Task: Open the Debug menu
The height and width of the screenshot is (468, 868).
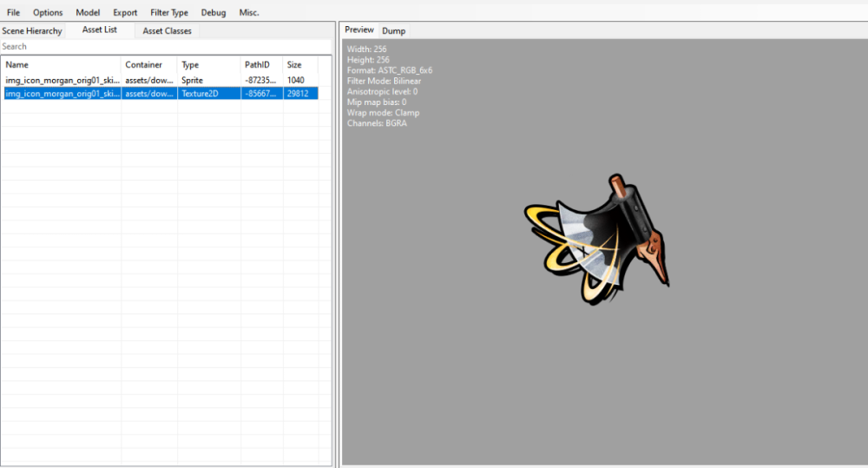Action: coord(214,13)
